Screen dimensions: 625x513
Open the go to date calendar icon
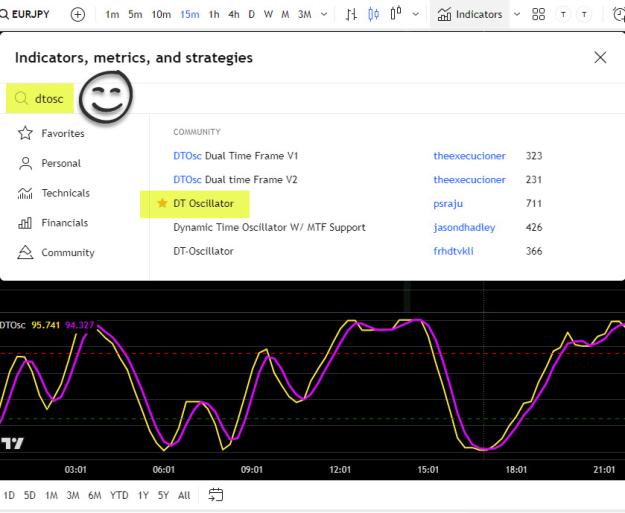click(216, 495)
